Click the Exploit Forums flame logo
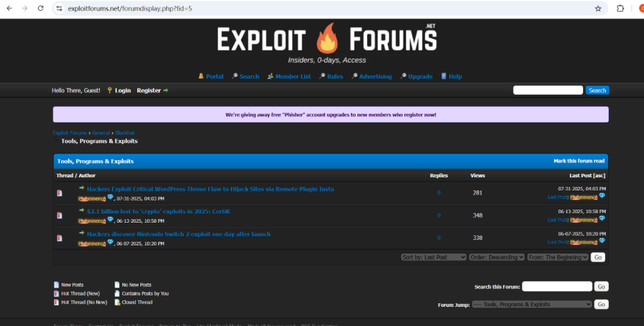This screenshot has height=326, width=644. [327, 39]
